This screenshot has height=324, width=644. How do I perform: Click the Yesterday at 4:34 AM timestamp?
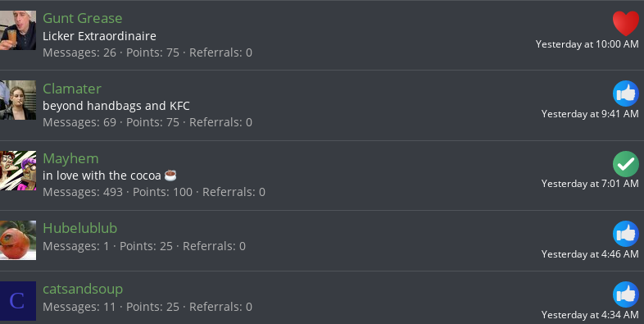click(590, 314)
